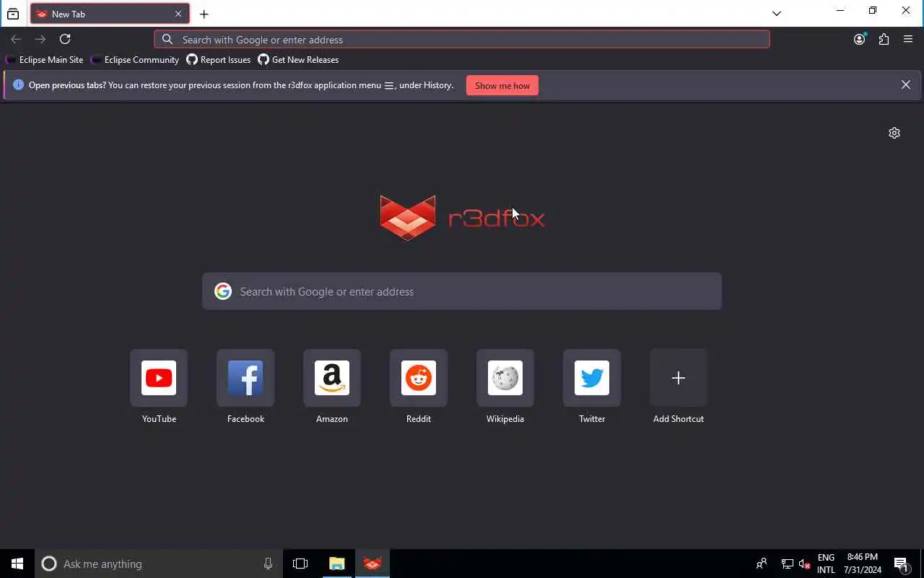Screen dimensions: 924x578
Task: Expand the list all tabs chevron
Action: [x=777, y=13]
